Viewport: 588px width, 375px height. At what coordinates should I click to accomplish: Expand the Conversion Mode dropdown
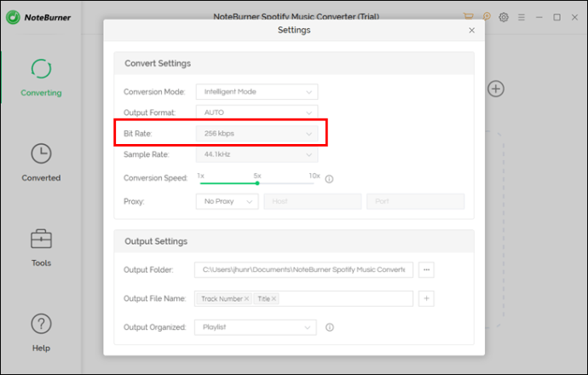point(257,92)
